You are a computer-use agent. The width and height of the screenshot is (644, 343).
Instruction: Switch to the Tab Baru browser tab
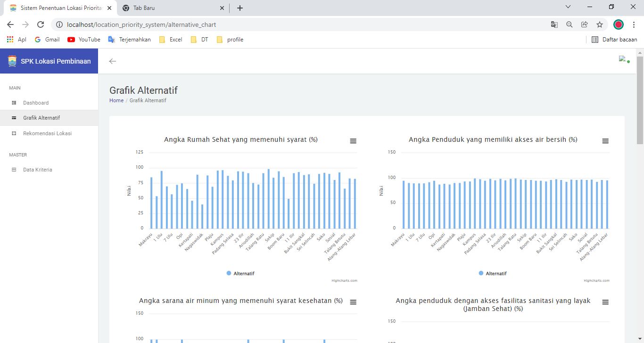173,8
